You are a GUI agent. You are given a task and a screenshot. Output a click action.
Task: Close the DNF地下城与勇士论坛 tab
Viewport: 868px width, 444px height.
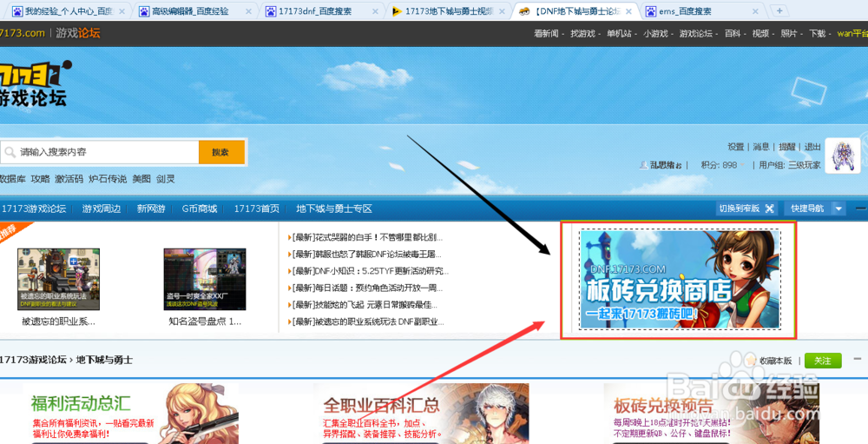tap(628, 11)
